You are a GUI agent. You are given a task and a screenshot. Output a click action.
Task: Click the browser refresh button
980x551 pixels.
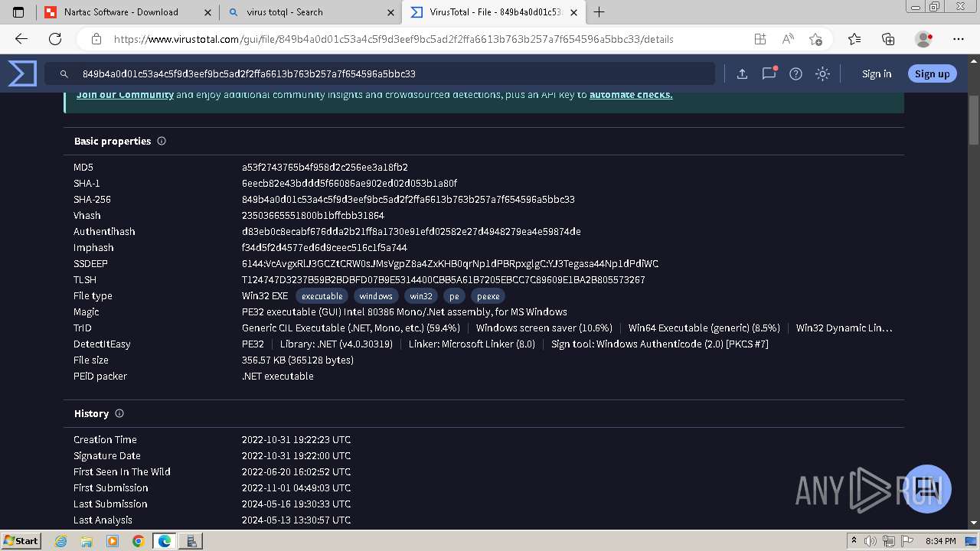point(55,39)
